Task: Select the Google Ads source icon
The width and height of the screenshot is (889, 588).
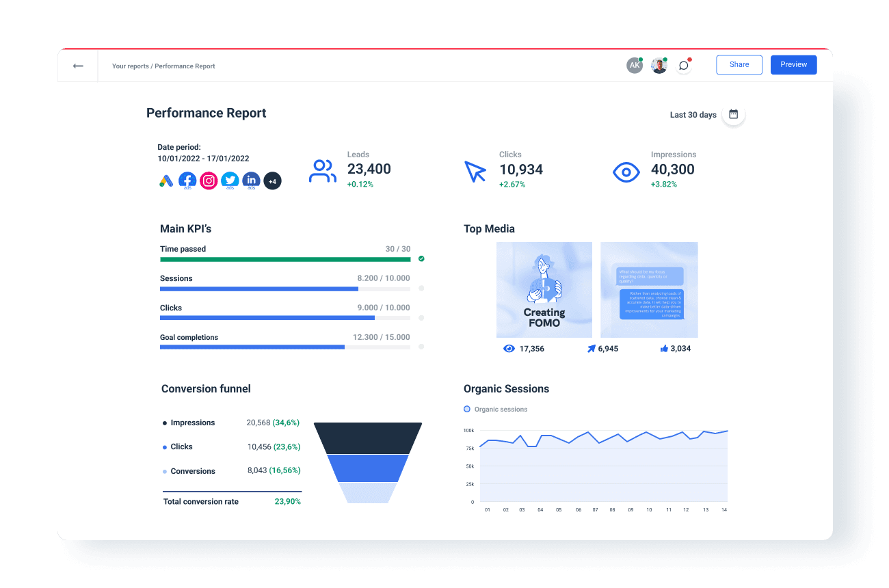Action: tap(166, 180)
